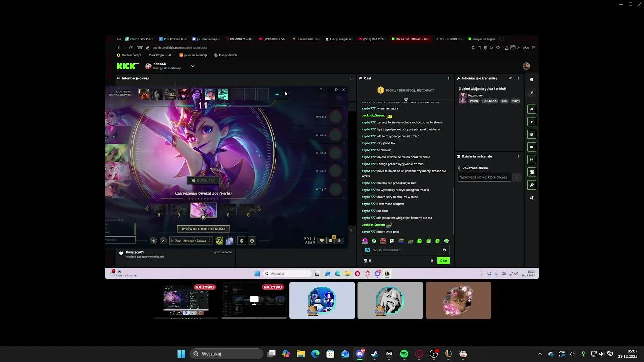Show hidden system tray icons
This screenshot has height=362, width=644.
click(x=540, y=354)
